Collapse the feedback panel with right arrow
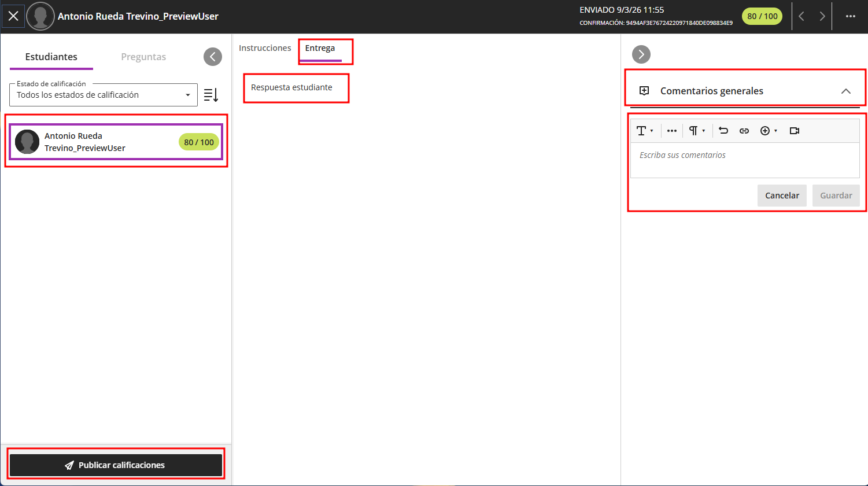Screen dimensions: 868x486 point(641,54)
